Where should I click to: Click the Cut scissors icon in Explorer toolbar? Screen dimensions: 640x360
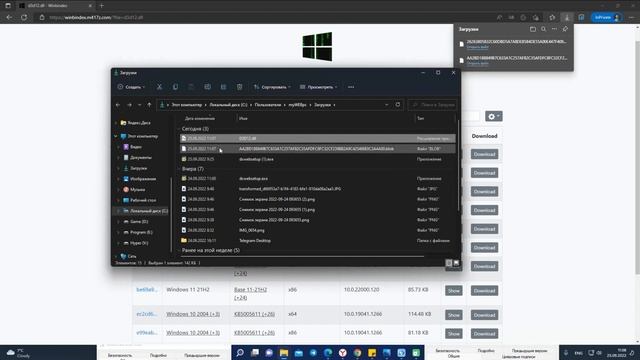[x=160, y=87]
